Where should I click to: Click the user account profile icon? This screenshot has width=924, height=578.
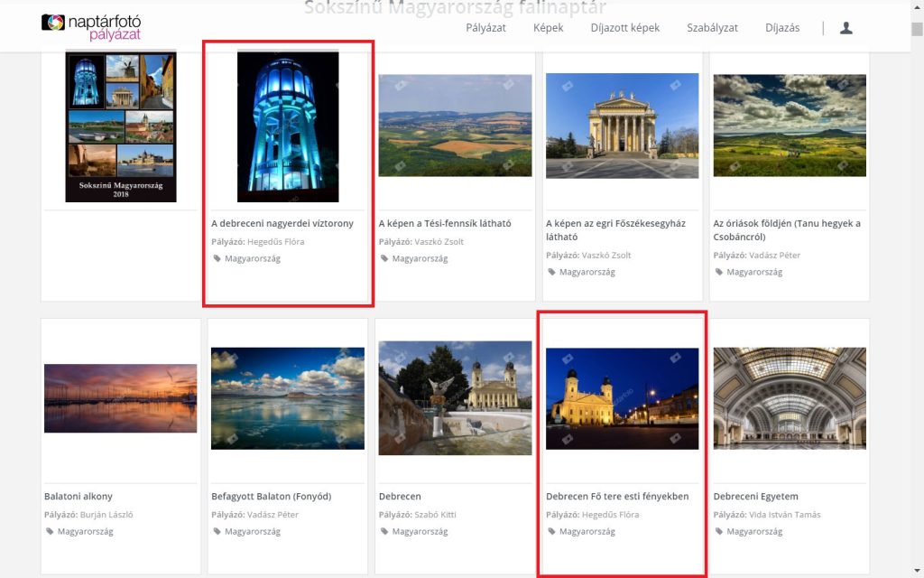pyautogui.click(x=845, y=28)
